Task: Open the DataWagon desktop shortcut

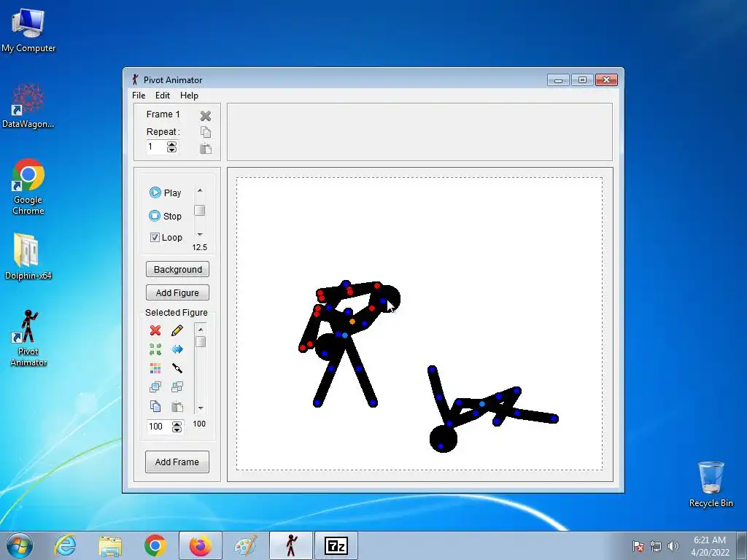Action: (28, 106)
